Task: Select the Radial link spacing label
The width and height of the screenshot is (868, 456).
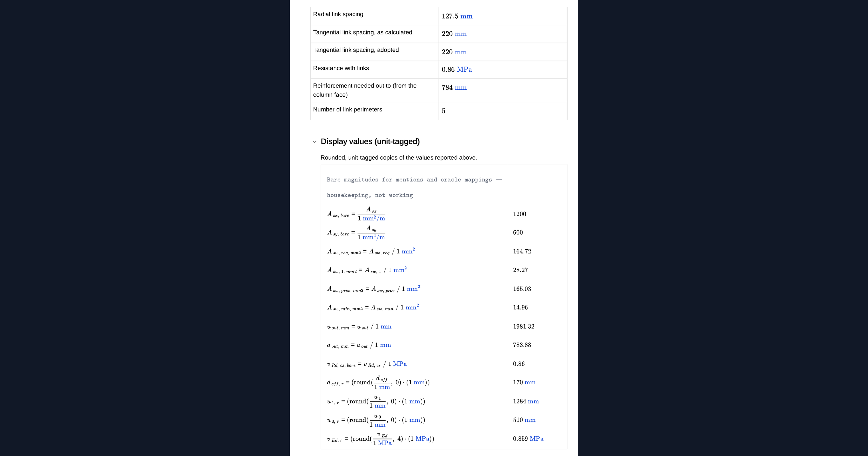Action: pos(338,14)
